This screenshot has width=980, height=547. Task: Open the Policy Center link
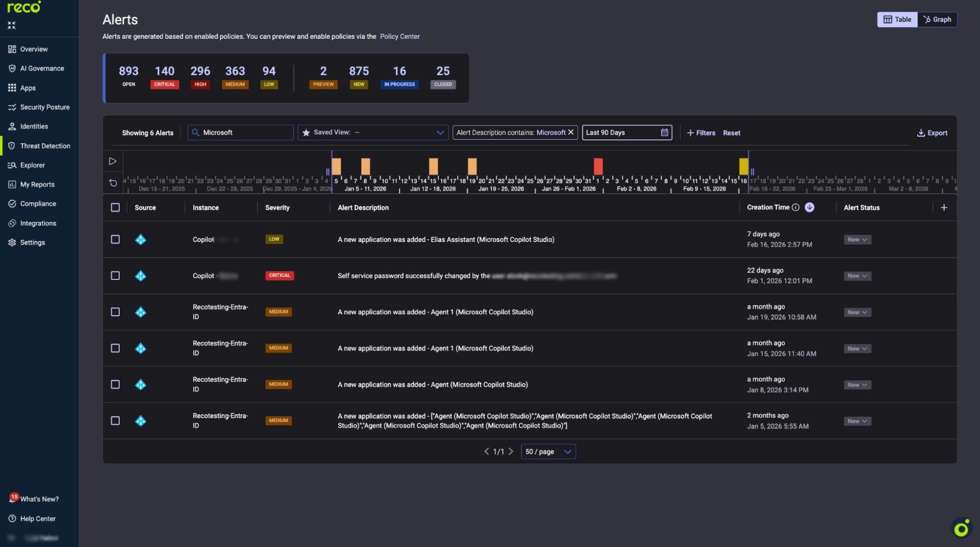(400, 36)
